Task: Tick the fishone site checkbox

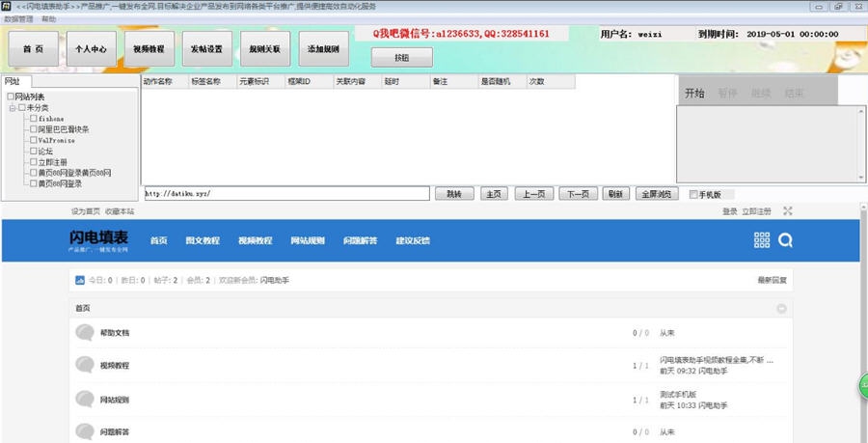Action: pyautogui.click(x=34, y=118)
